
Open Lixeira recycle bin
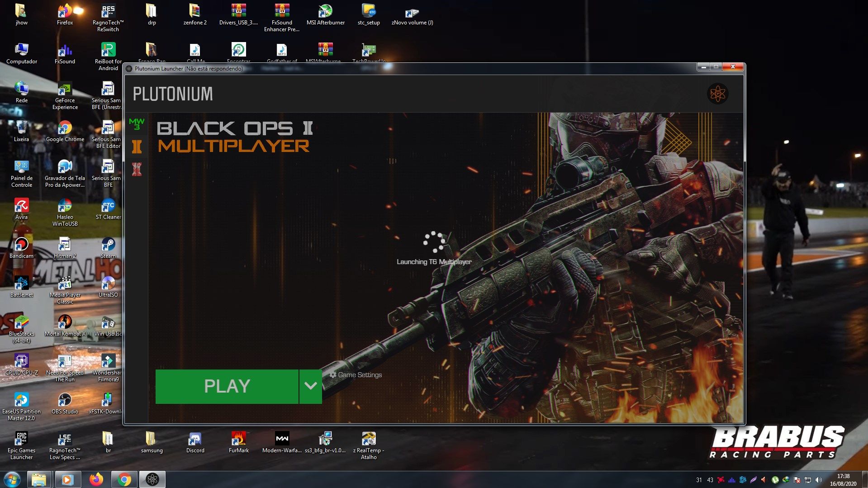(21, 131)
